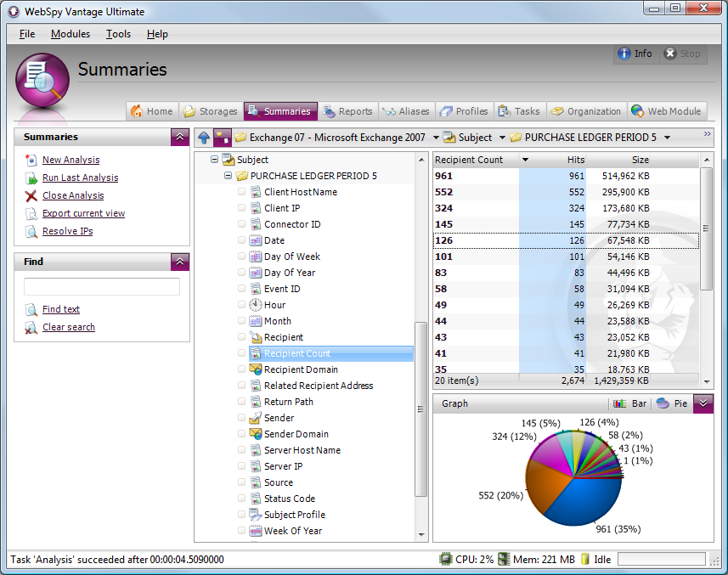Click the red X Close Analysis icon
The image size is (728, 575).
[x=31, y=196]
